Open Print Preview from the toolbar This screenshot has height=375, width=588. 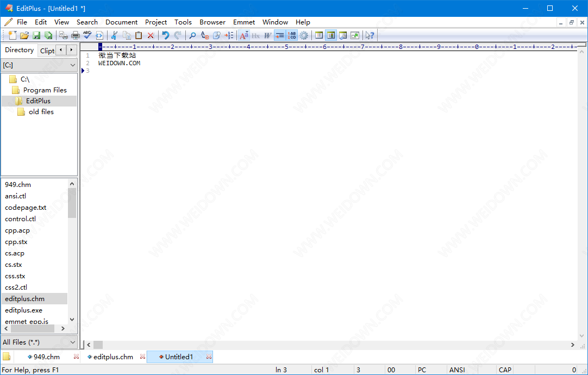click(64, 35)
